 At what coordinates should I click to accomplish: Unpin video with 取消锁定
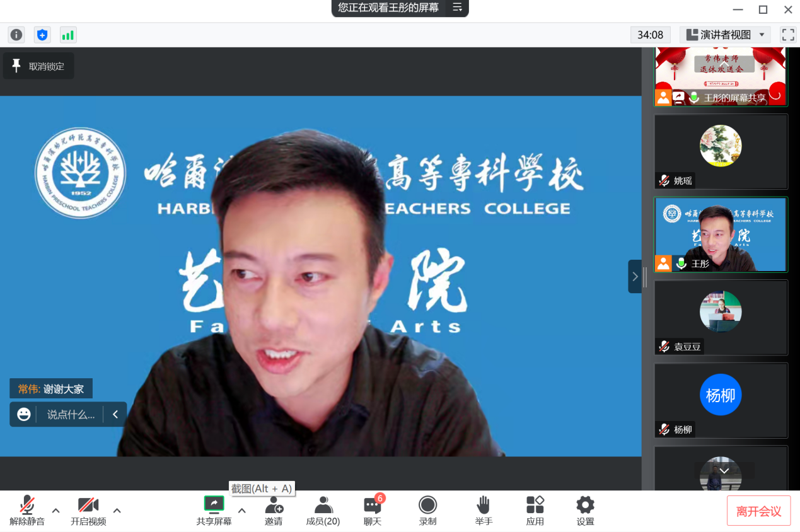[x=38, y=66]
